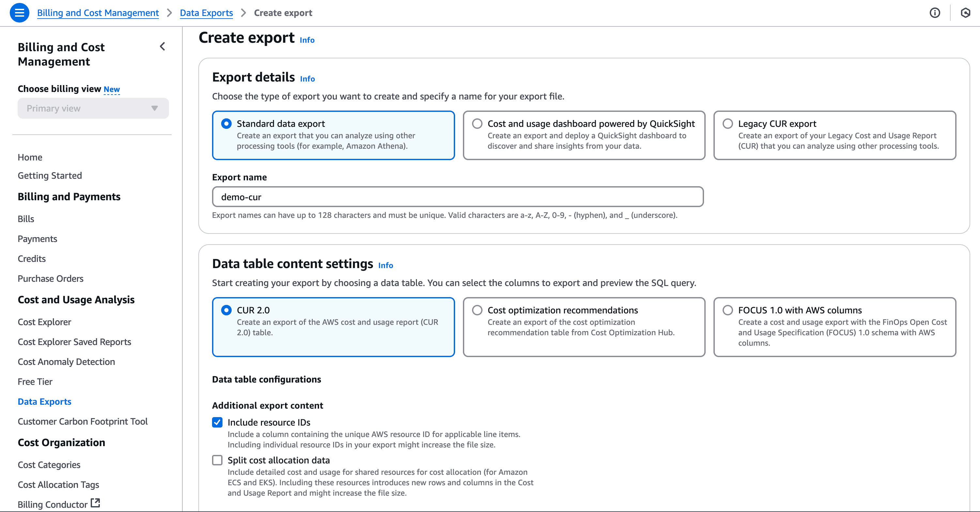Click the New label near Choose billing view
Image resolution: width=980 pixels, height=512 pixels.
pyautogui.click(x=112, y=89)
